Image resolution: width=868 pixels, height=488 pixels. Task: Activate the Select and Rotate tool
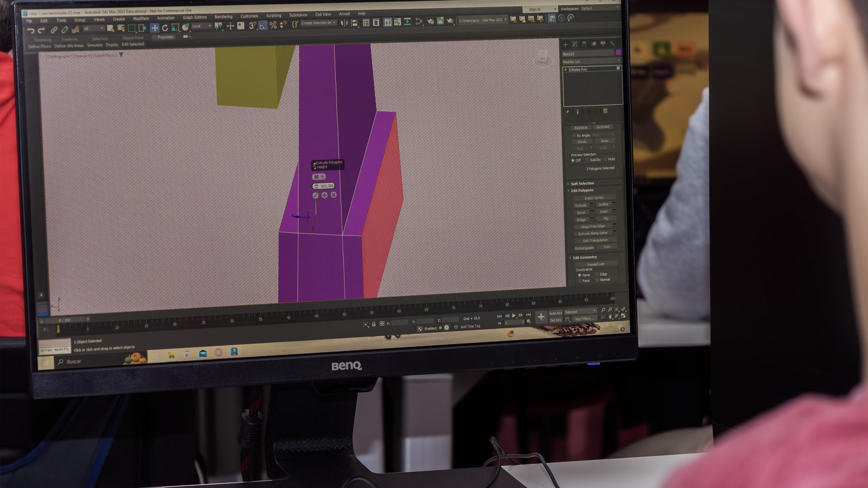point(165,28)
